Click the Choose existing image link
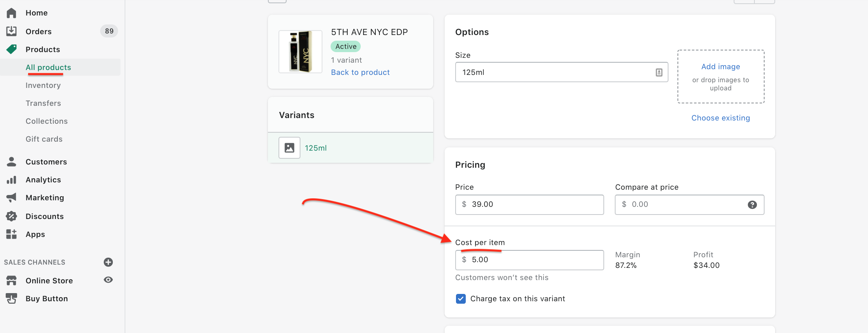 point(721,118)
